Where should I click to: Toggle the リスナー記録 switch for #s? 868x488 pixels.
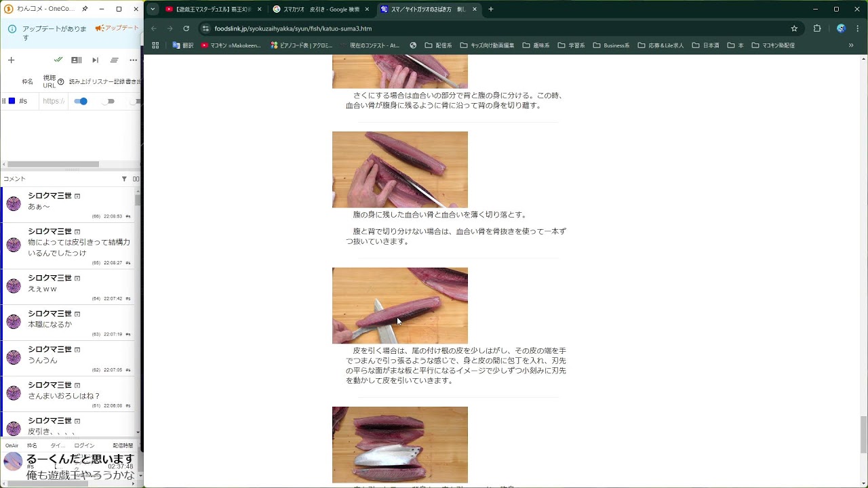tap(108, 101)
